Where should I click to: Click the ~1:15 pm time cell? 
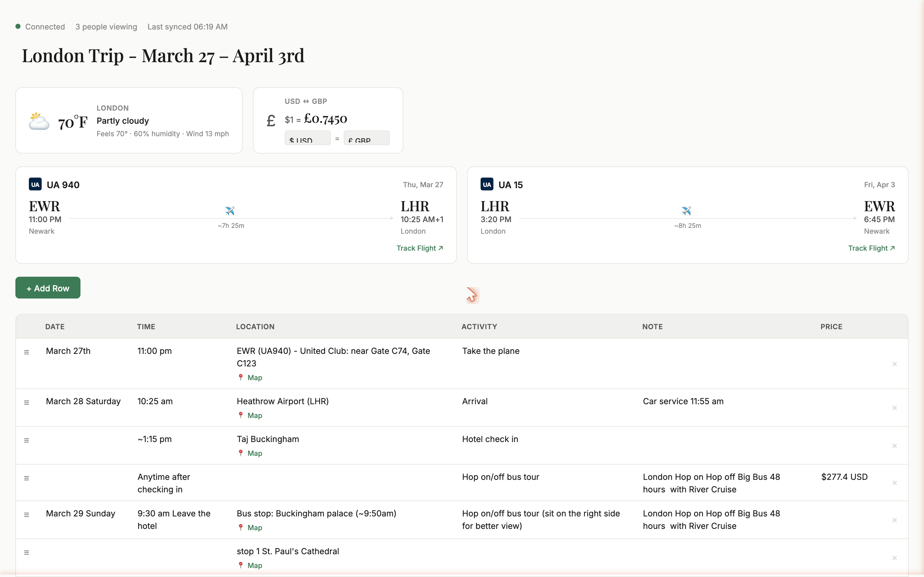click(155, 439)
